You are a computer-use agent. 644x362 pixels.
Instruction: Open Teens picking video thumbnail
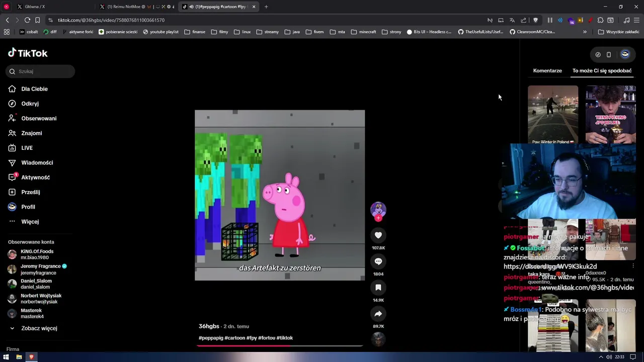(611, 115)
